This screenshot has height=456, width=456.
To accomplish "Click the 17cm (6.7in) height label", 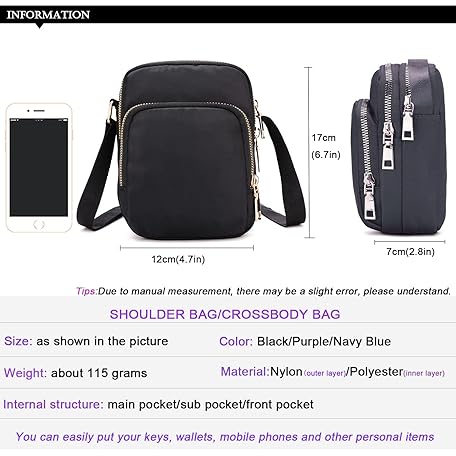I will (326, 146).
